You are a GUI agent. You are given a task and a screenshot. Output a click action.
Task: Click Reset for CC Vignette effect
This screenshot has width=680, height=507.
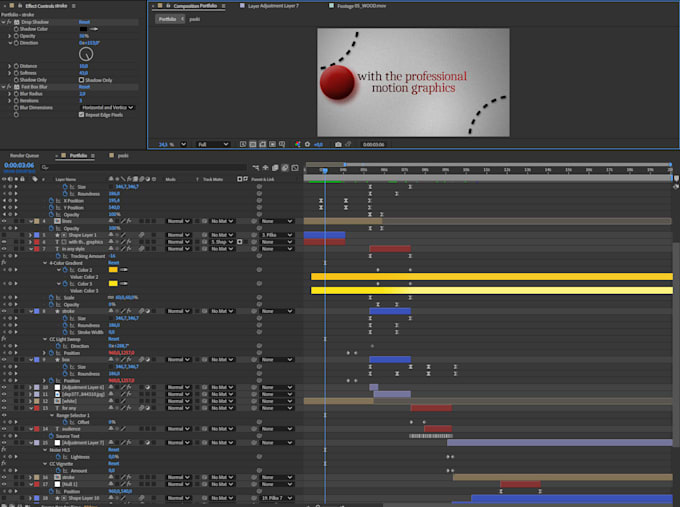(x=114, y=464)
